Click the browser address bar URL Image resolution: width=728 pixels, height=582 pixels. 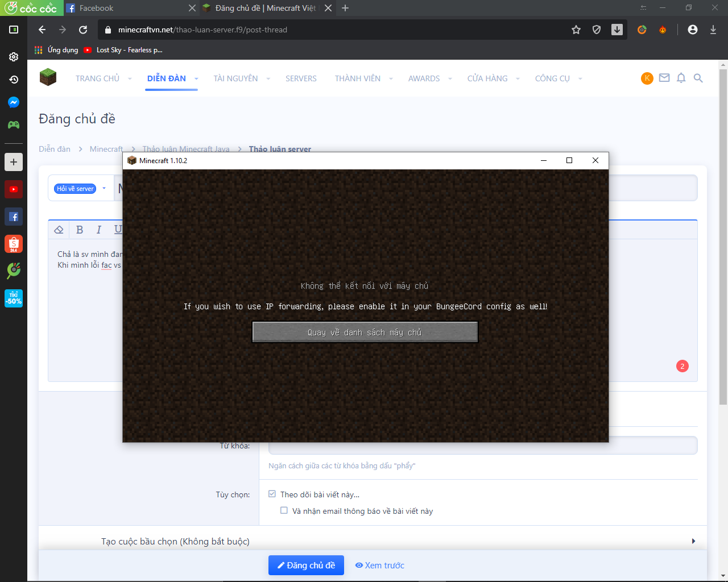[202, 30]
